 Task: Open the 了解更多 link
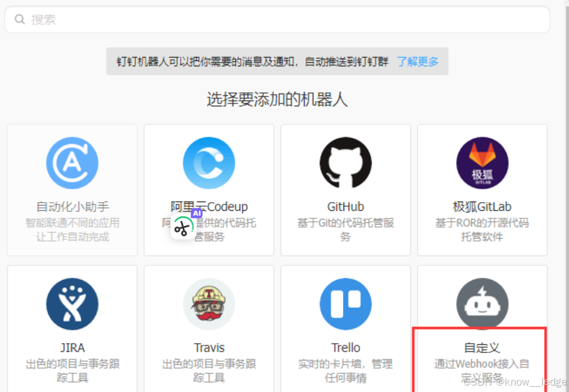(x=417, y=62)
